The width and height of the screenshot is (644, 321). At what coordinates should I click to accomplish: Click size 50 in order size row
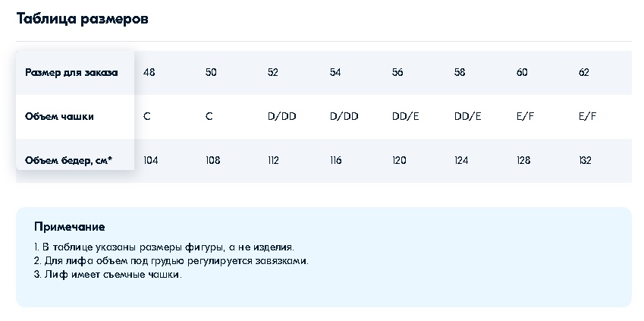click(211, 73)
